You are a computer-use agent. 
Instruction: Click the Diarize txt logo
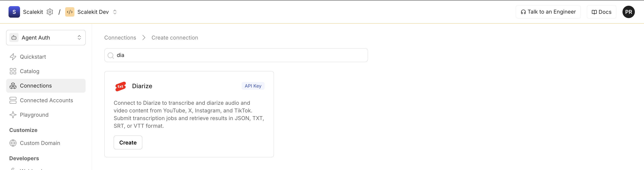pos(121,86)
